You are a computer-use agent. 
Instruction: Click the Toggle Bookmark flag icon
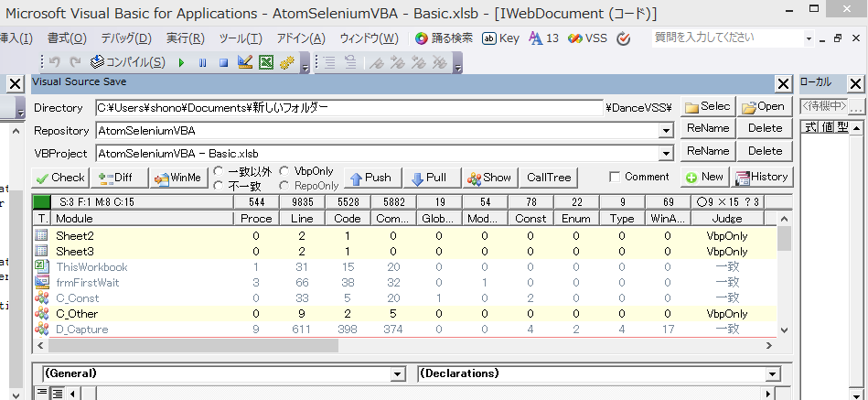377,62
